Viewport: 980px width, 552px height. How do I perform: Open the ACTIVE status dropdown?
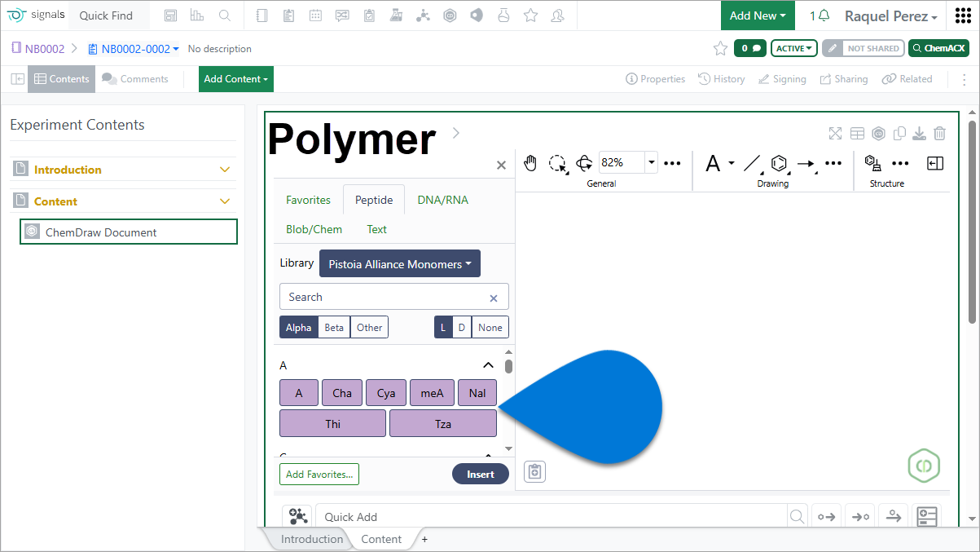[x=794, y=49]
